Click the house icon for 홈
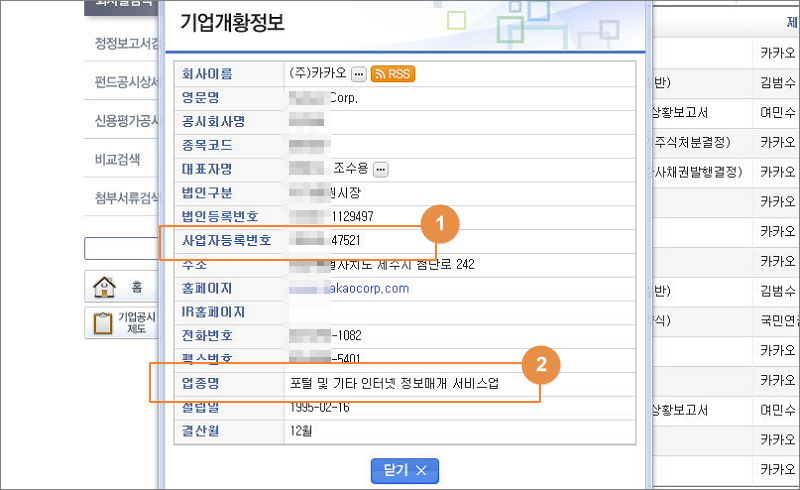The width and height of the screenshot is (800, 490). (104, 287)
